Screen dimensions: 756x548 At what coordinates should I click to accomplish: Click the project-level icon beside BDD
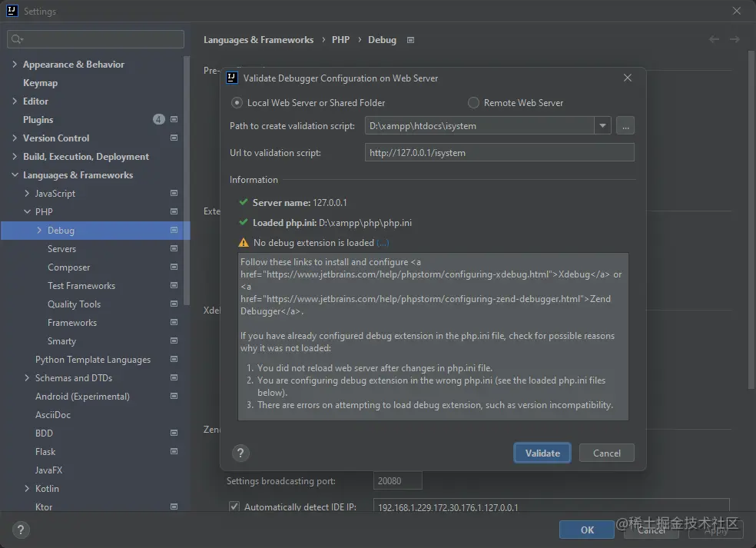pos(174,433)
